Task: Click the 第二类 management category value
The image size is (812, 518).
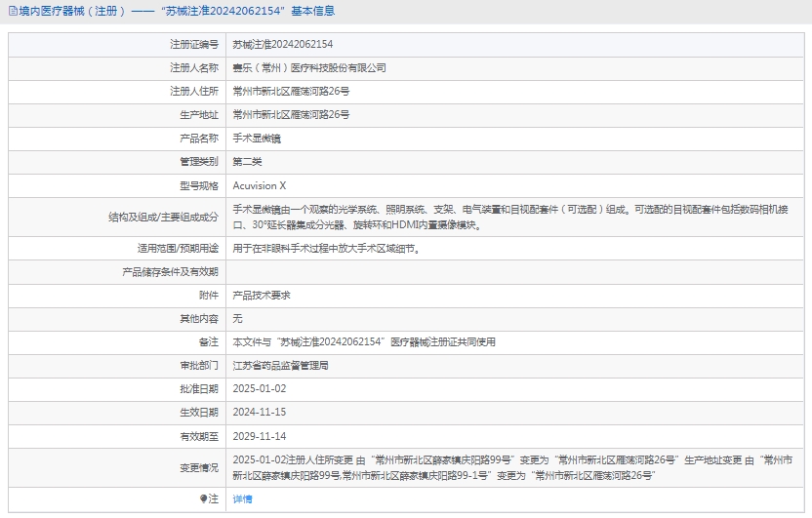Action: click(x=247, y=162)
